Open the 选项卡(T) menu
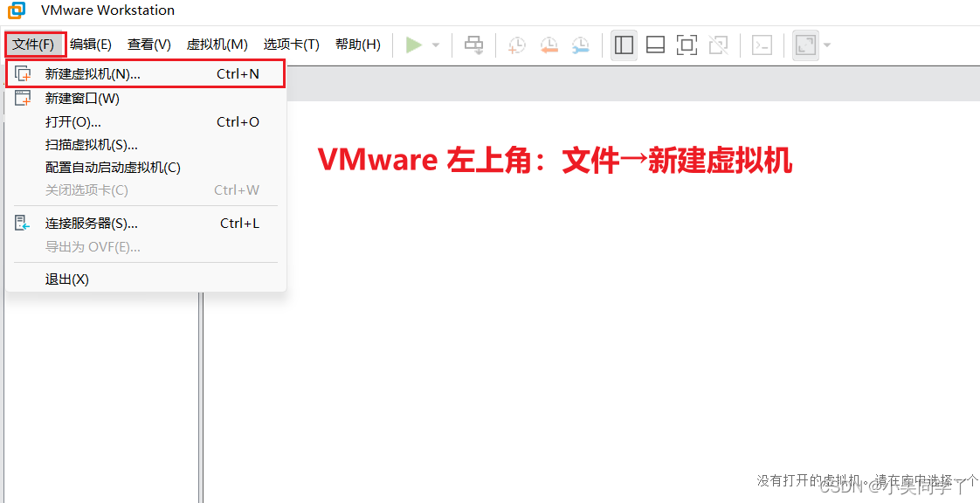 [x=291, y=45]
